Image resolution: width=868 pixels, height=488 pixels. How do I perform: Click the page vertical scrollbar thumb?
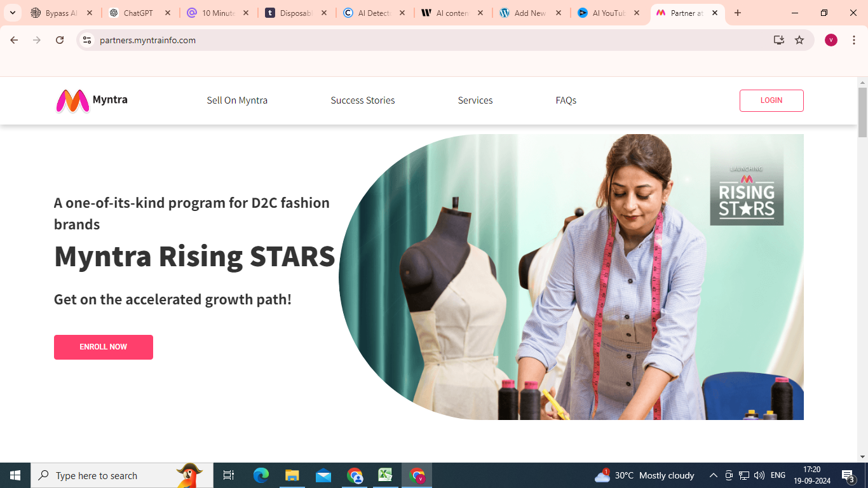(x=862, y=112)
